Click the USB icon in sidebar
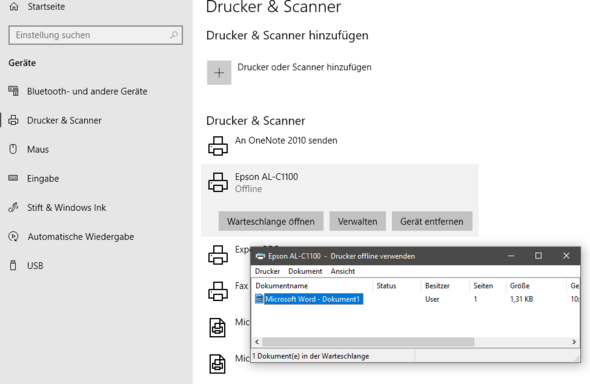590x384 pixels. (x=13, y=265)
